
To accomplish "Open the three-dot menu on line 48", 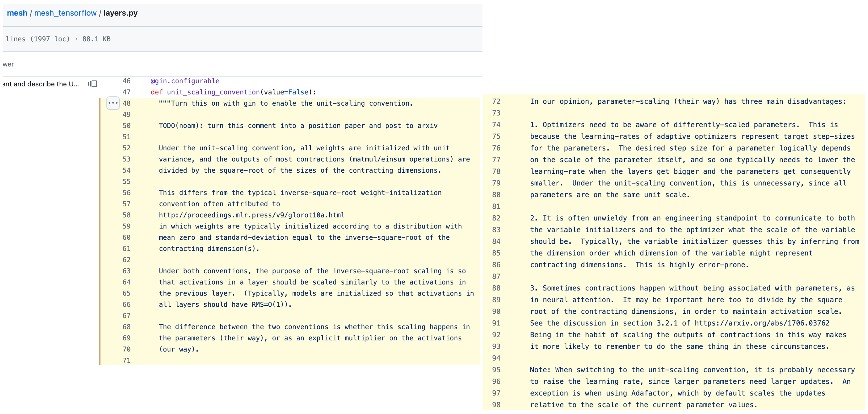I will [113, 103].
